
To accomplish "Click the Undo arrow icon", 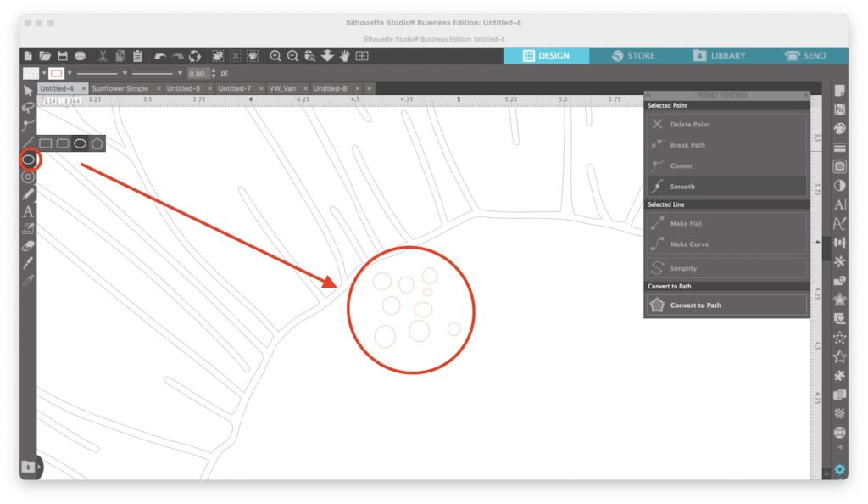I will pos(160,56).
